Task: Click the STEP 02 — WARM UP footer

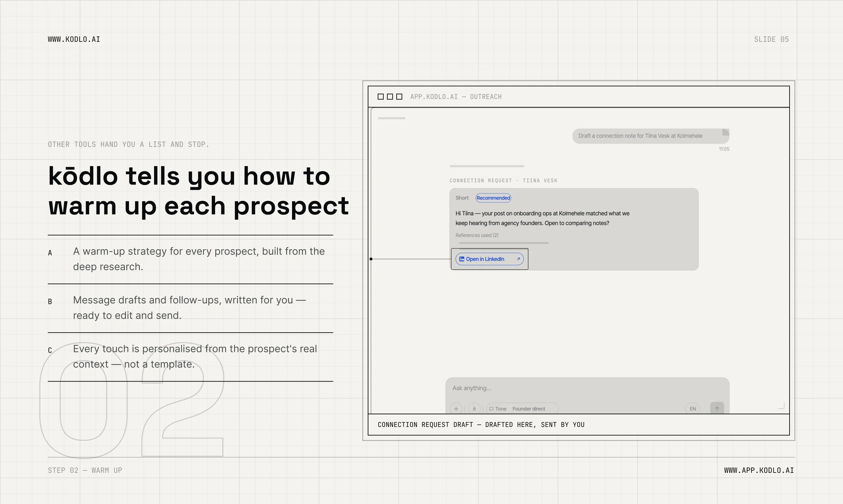Action: 85,470
